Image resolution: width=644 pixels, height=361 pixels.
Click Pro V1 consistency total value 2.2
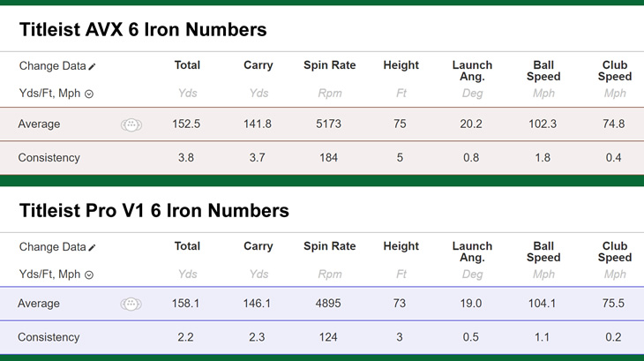(x=185, y=337)
